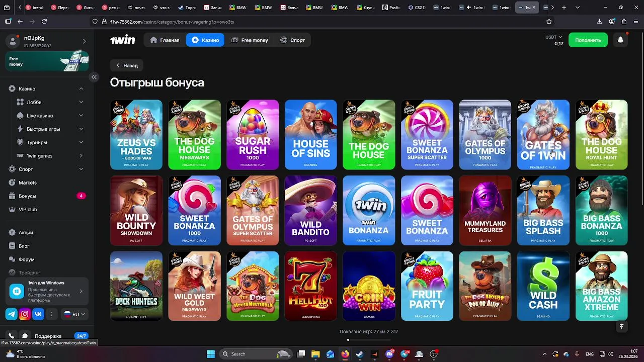
Task: Expand Лобби submenu
Action: click(x=81, y=102)
